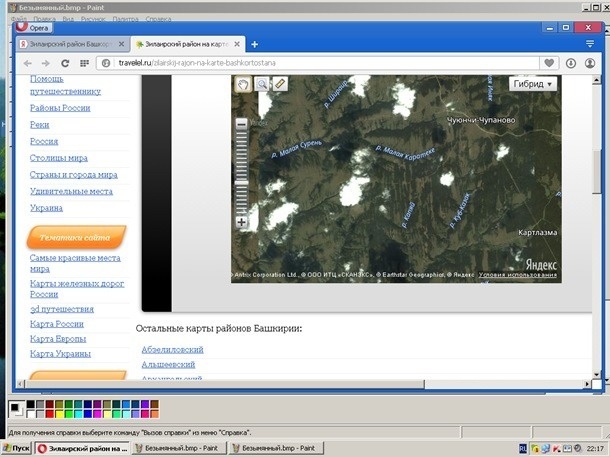Open Opera downloads icon
This screenshot has width=610, height=457.
(571, 63)
